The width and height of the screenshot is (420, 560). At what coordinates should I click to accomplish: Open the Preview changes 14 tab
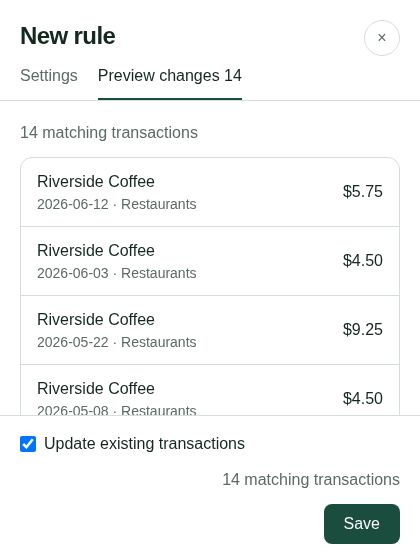click(x=170, y=76)
